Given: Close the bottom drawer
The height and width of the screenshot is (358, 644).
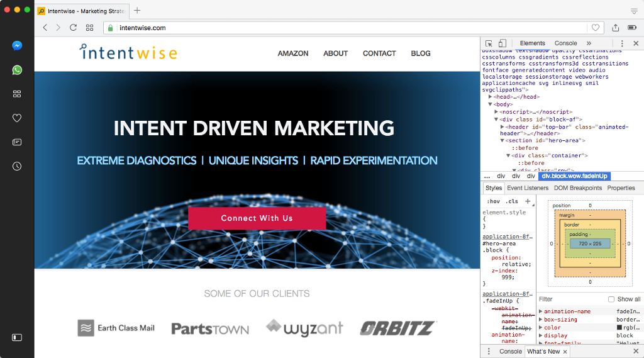Looking at the screenshot, I should click(636, 352).
